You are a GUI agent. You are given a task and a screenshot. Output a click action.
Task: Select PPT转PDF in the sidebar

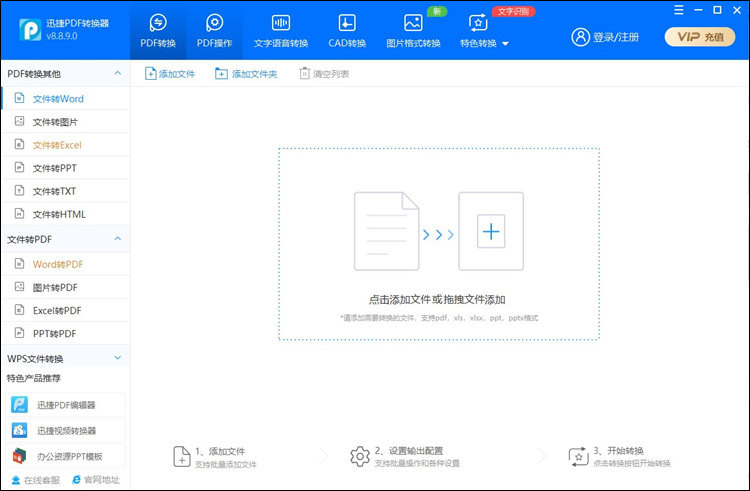(66, 333)
